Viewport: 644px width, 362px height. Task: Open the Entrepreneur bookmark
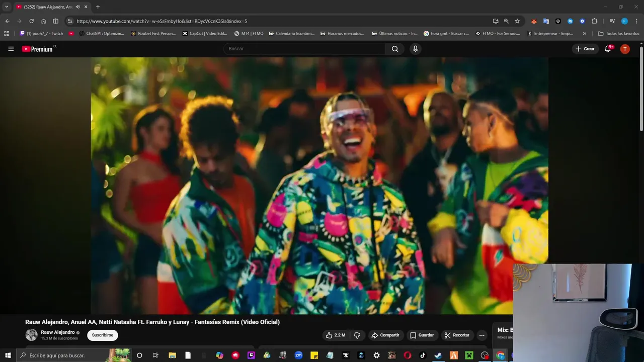click(x=550, y=34)
